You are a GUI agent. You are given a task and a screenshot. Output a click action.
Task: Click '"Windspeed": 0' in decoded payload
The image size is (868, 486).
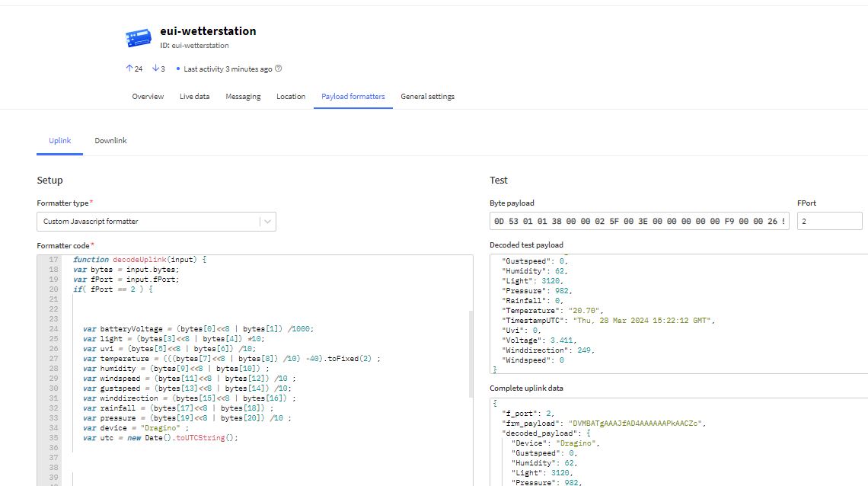coord(532,360)
